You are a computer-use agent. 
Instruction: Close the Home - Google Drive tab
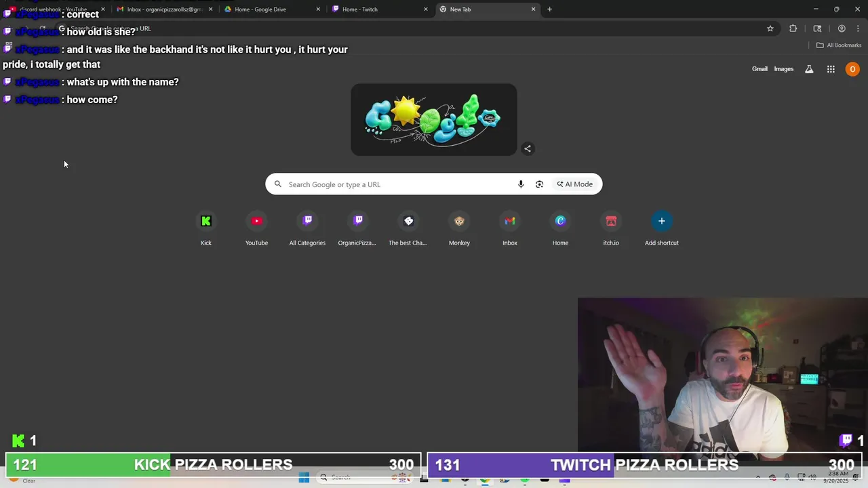click(318, 9)
